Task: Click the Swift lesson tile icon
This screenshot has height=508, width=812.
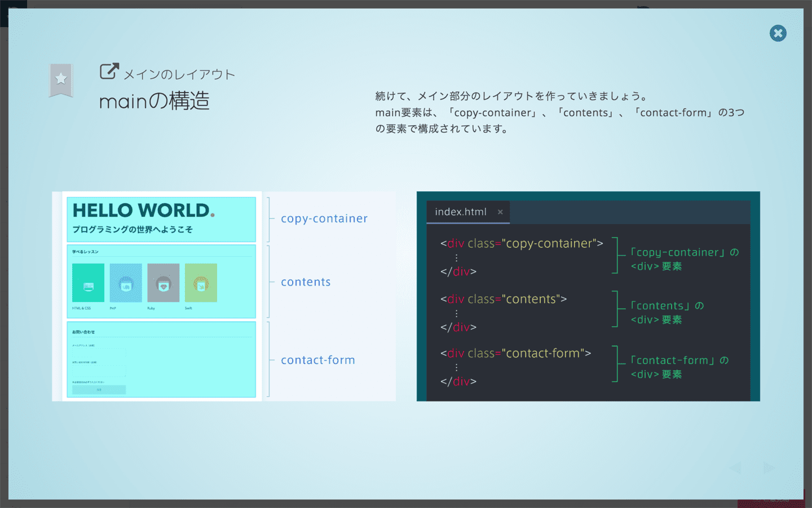Action: click(201, 283)
